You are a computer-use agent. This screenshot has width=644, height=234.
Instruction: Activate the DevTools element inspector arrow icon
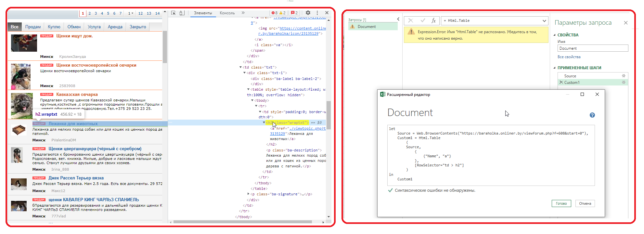[174, 13]
